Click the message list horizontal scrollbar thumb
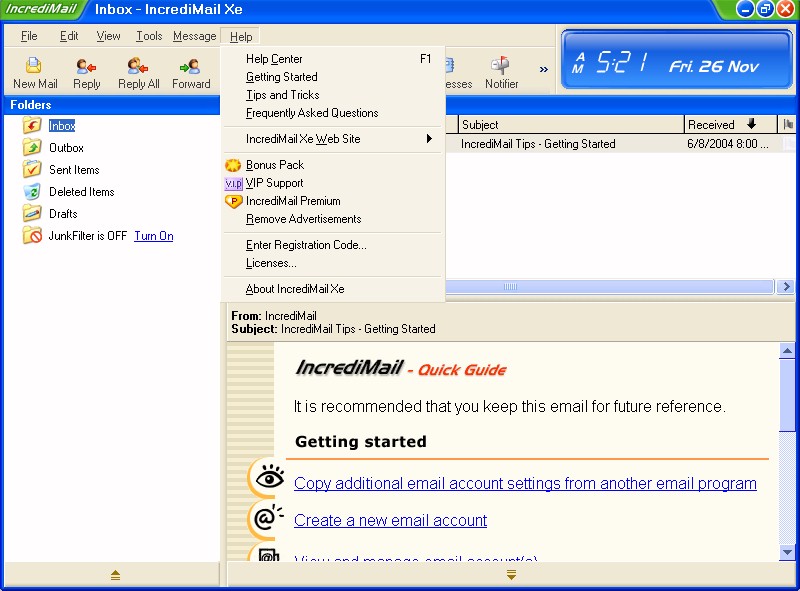 (510, 287)
